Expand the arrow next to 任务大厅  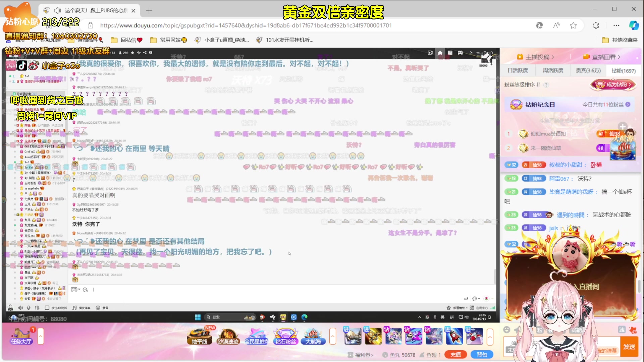(x=41, y=336)
